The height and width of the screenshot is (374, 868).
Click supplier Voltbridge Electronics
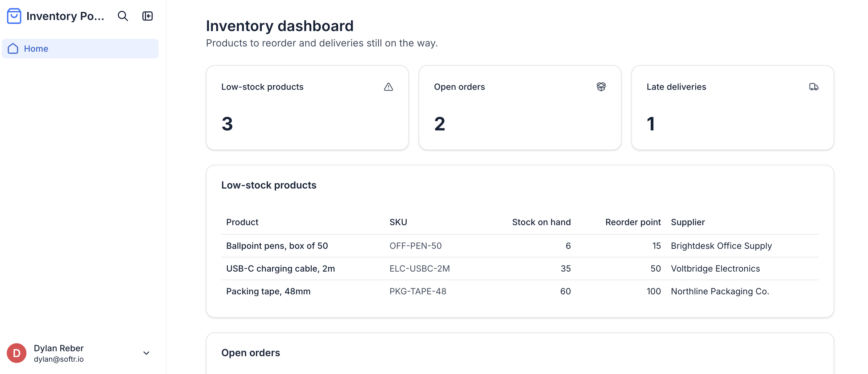pos(715,269)
